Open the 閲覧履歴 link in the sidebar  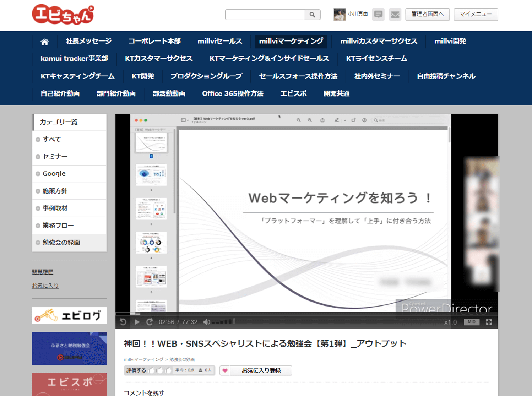coord(43,272)
